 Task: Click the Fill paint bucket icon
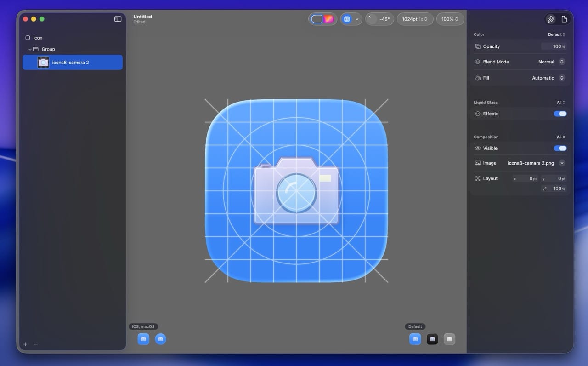(478, 78)
